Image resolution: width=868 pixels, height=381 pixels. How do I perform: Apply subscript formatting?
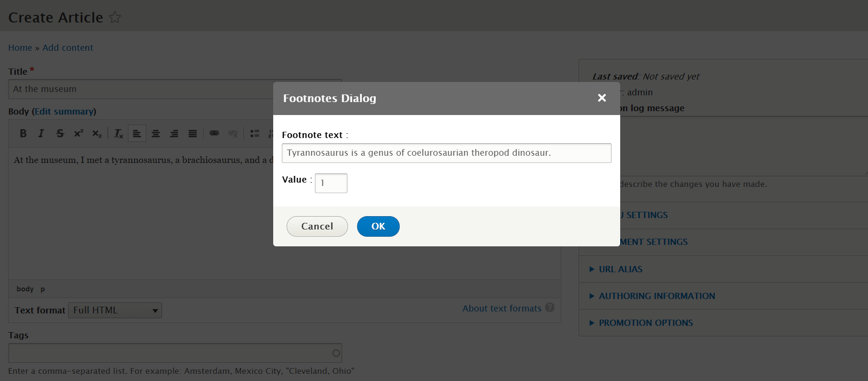click(x=97, y=133)
